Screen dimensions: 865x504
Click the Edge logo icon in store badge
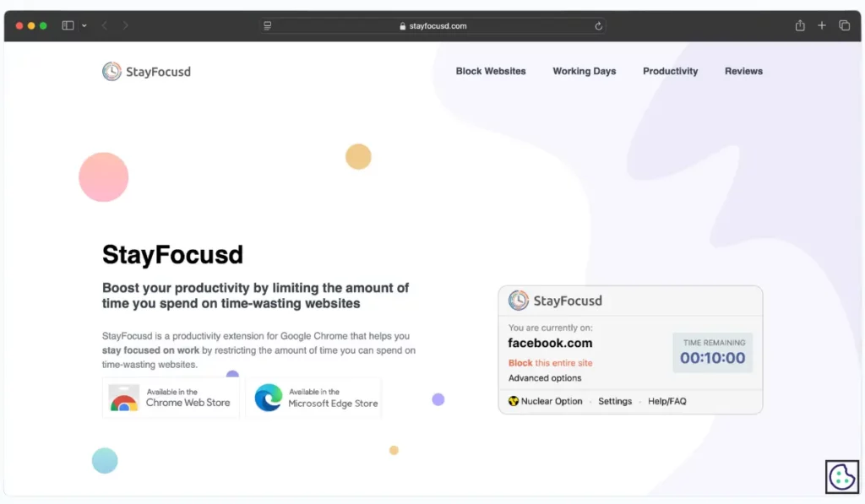tap(269, 398)
